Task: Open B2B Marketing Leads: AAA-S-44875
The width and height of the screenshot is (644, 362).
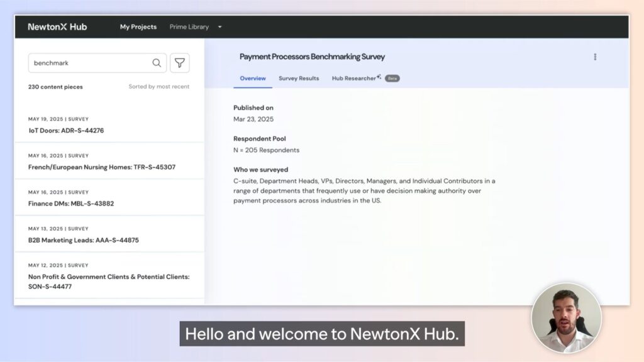Action: point(84,240)
